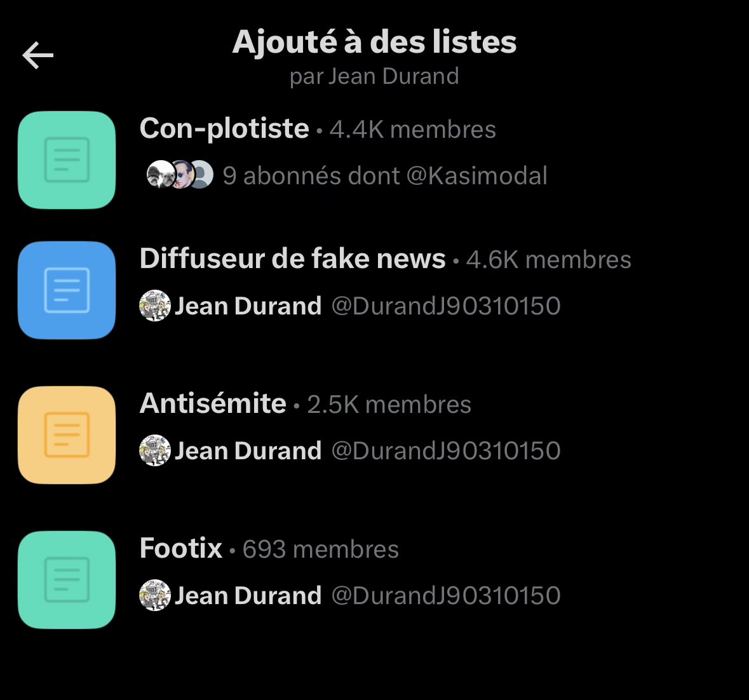Click Jean Durand avatar under Diffuseur de fake news
The height and width of the screenshot is (700, 749).
coord(155,305)
